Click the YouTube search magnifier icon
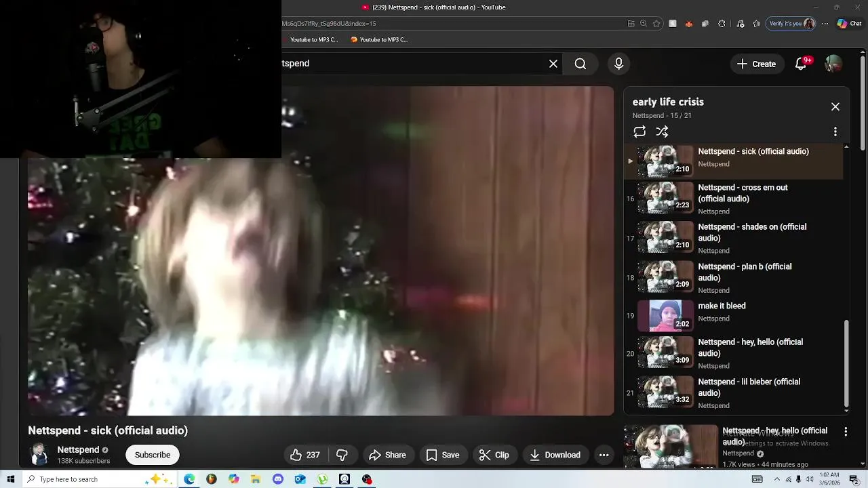This screenshot has width=868, height=488. (580, 64)
